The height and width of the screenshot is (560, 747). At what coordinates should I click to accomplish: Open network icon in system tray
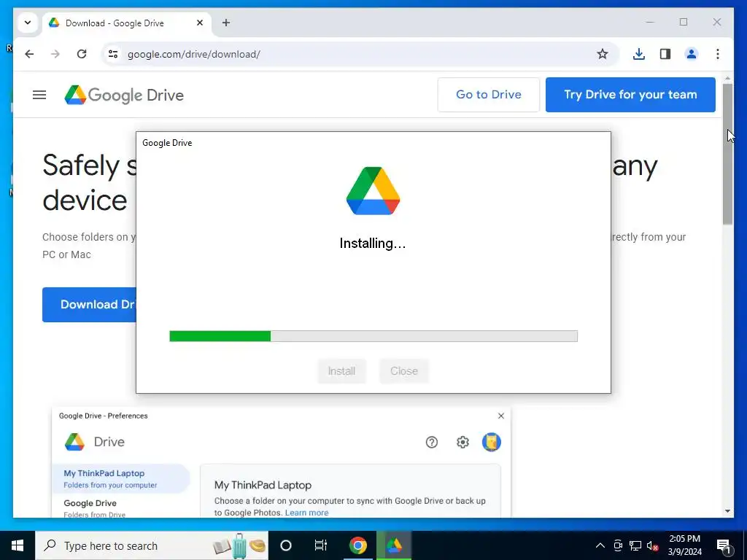click(x=635, y=545)
